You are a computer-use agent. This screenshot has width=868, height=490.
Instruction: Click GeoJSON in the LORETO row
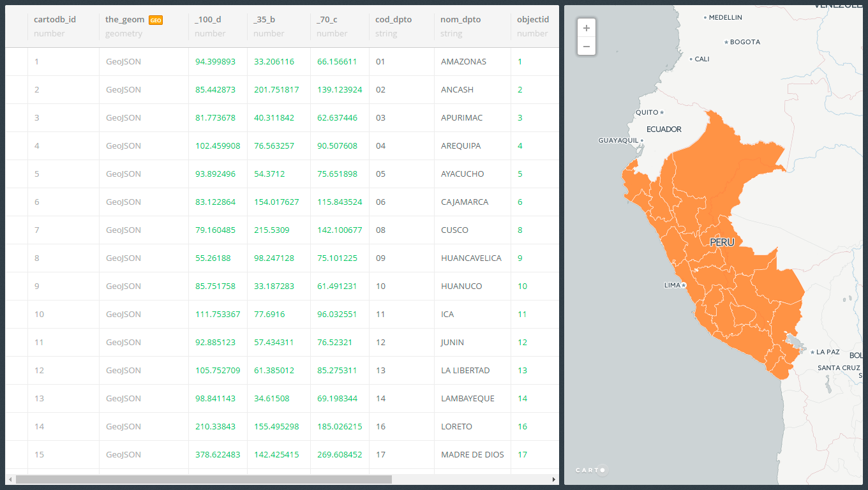point(123,427)
